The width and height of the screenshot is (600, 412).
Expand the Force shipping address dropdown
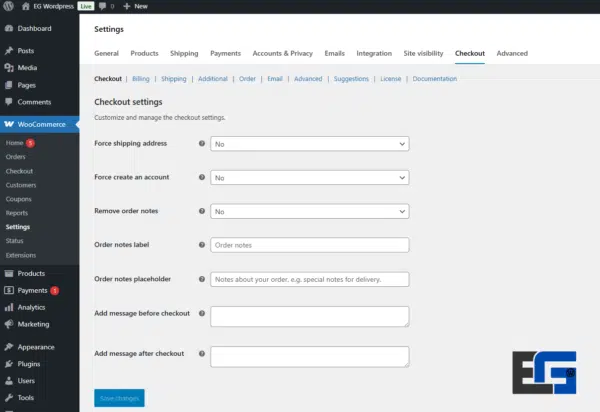tap(309, 144)
